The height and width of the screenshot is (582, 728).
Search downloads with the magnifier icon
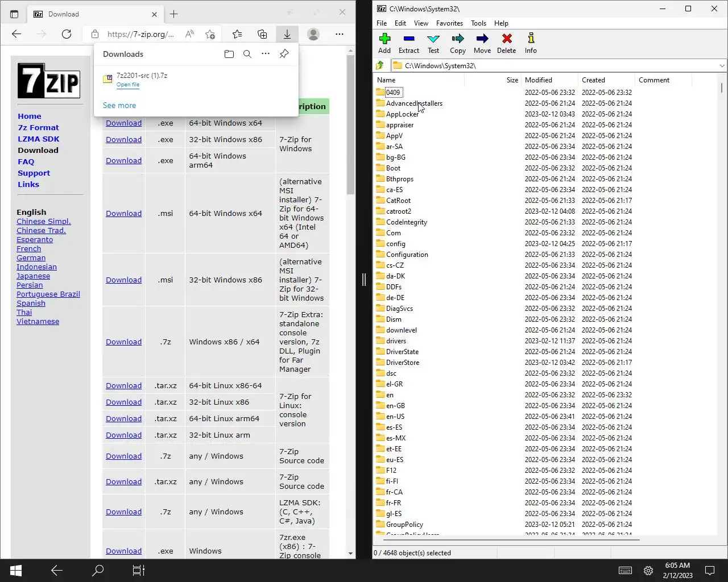(247, 54)
